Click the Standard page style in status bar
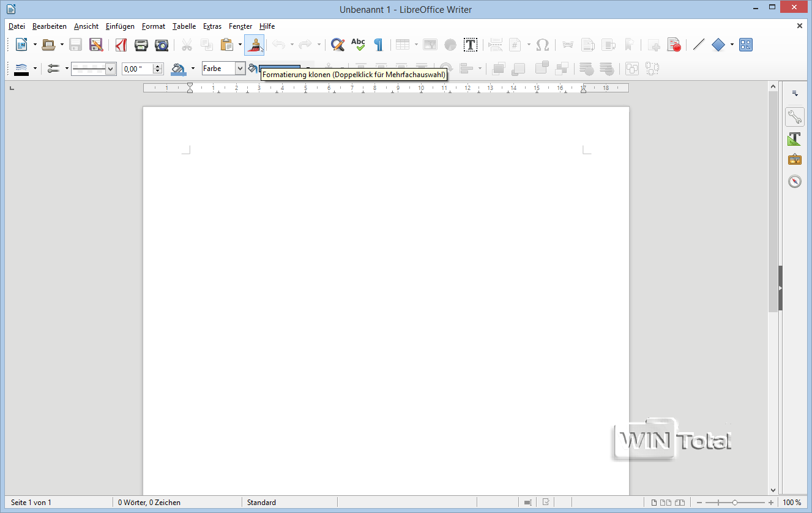The width and height of the screenshot is (812, 513). point(261,503)
